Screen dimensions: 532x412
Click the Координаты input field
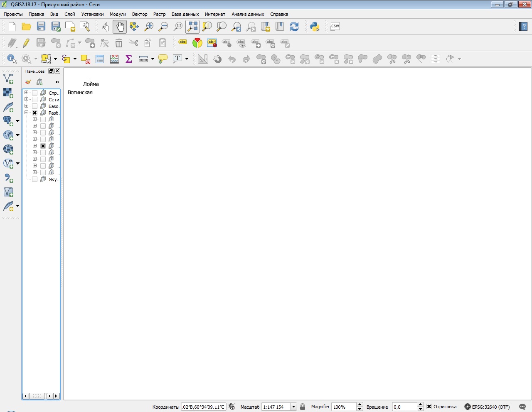(203, 407)
